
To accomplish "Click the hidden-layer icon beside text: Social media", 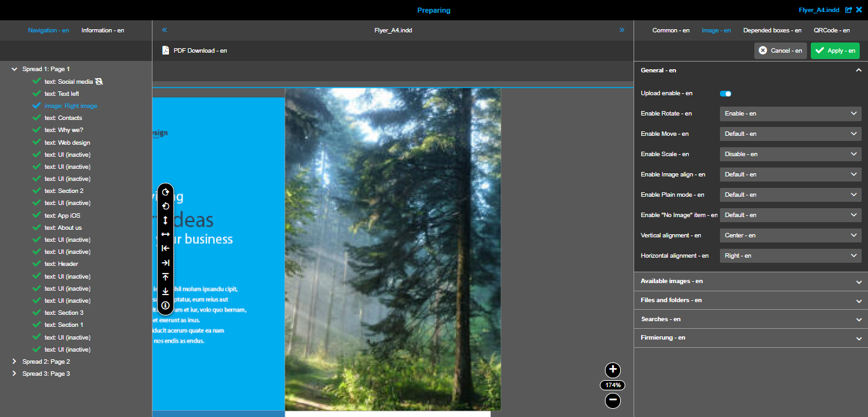I will click(98, 81).
